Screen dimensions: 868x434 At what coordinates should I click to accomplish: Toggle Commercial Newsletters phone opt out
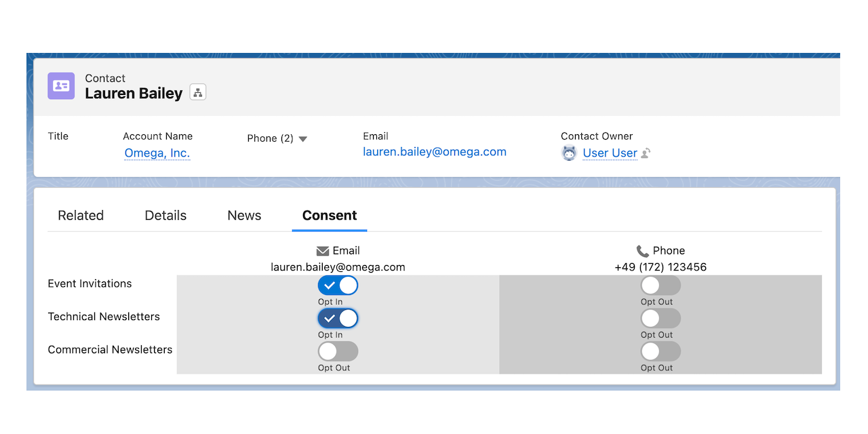pos(659,351)
